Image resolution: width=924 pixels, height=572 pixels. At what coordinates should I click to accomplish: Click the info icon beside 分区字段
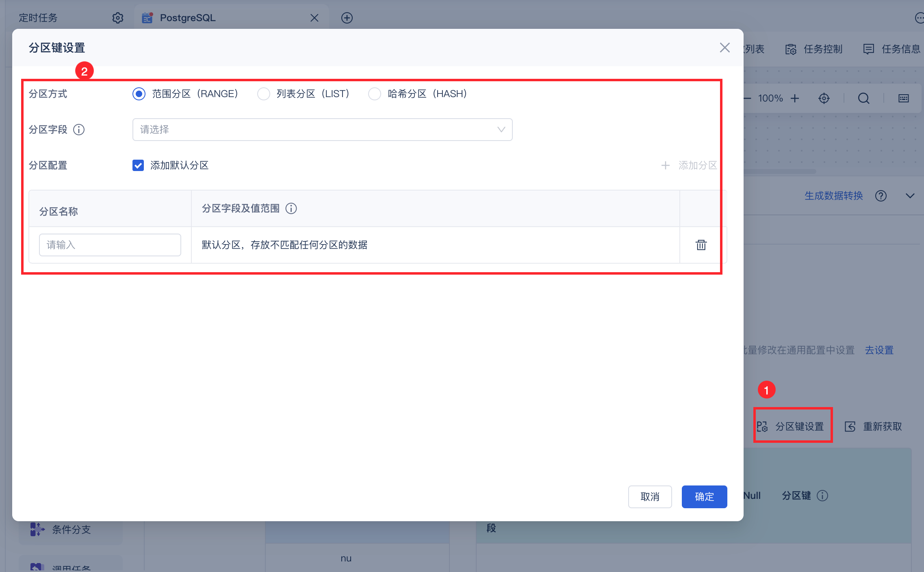(x=79, y=130)
